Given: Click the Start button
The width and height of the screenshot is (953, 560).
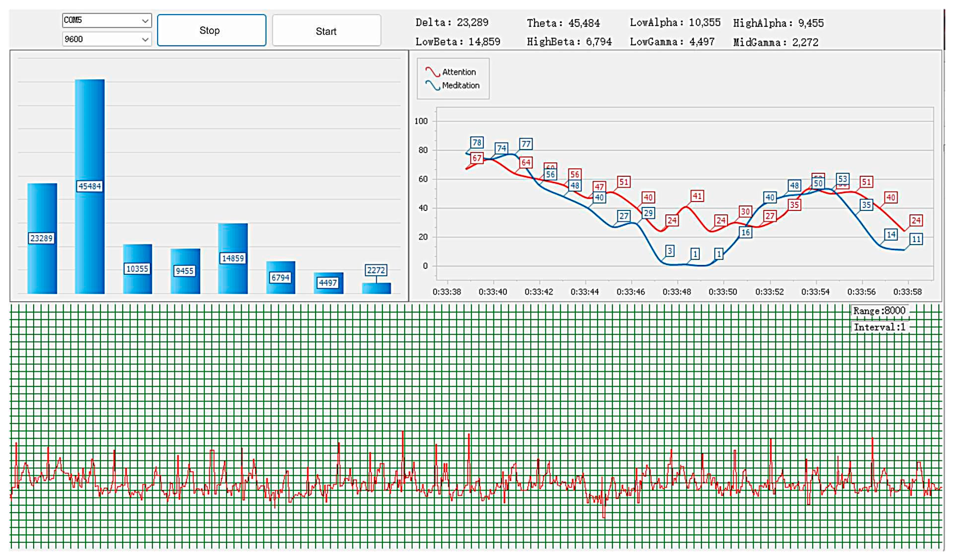Looking at the screenshot, I should pos(327,31).
